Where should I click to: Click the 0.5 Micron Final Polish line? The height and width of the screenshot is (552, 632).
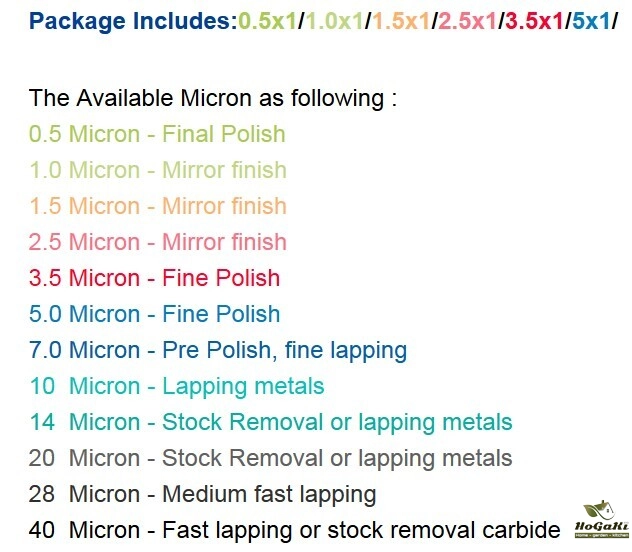tap(157, 134)
